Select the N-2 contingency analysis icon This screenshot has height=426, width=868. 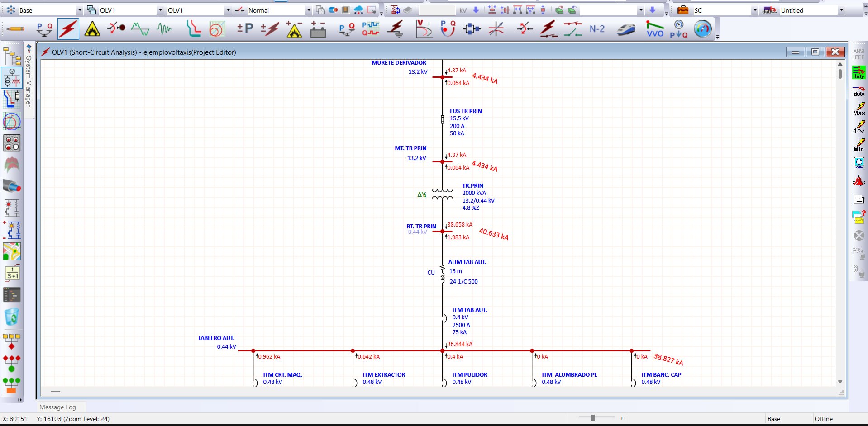pos(597,29)
